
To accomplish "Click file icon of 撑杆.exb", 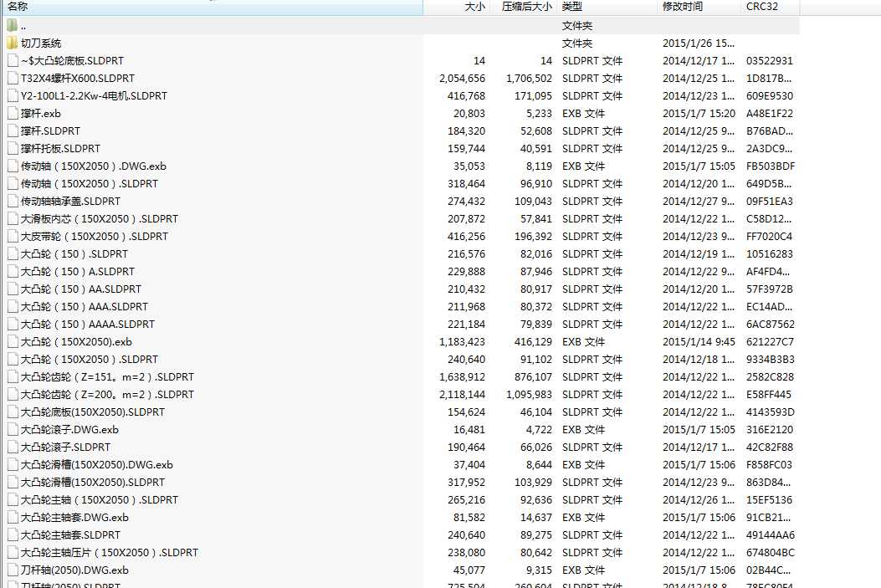I will coord(13,114).
